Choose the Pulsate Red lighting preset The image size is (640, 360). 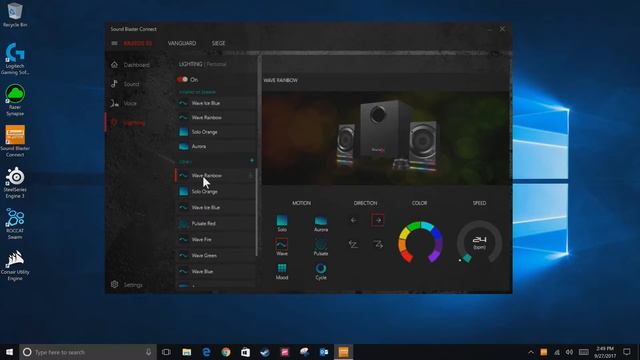(216, 223)
